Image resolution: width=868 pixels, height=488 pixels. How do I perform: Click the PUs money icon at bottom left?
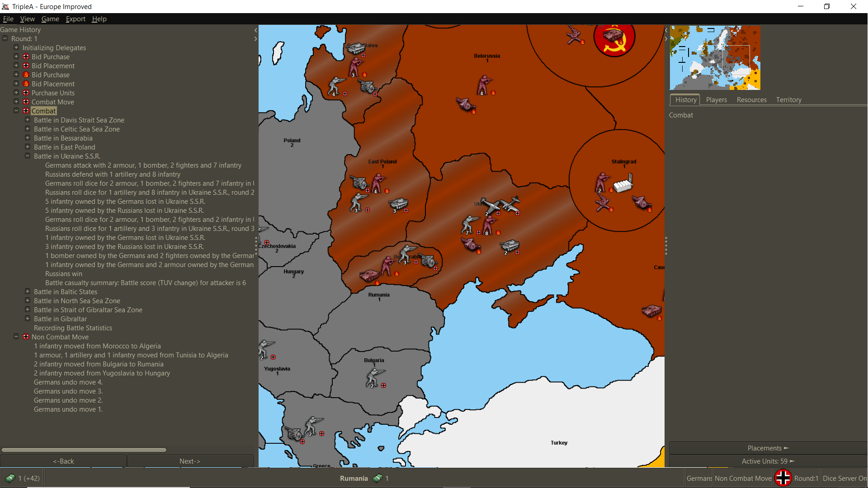(10, 478)
